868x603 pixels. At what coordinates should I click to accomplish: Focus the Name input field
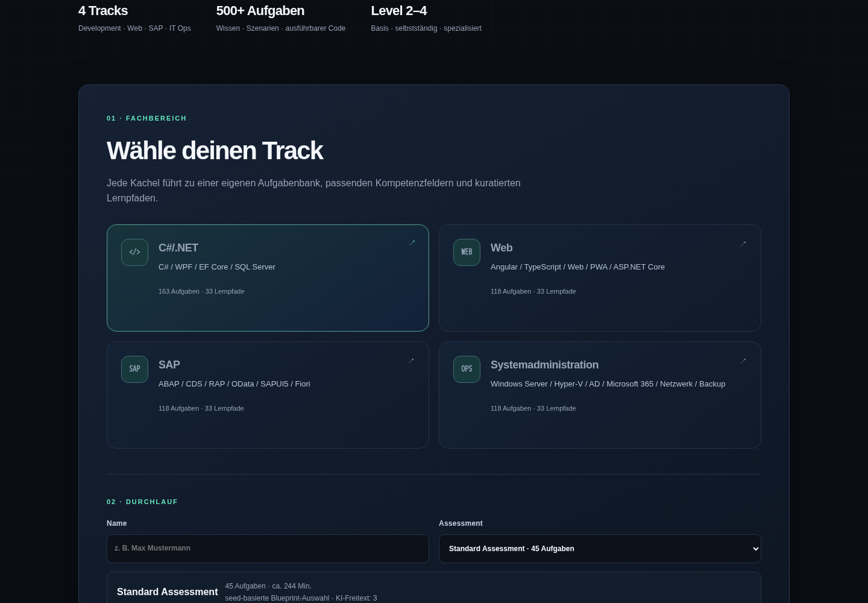(268, 549)
